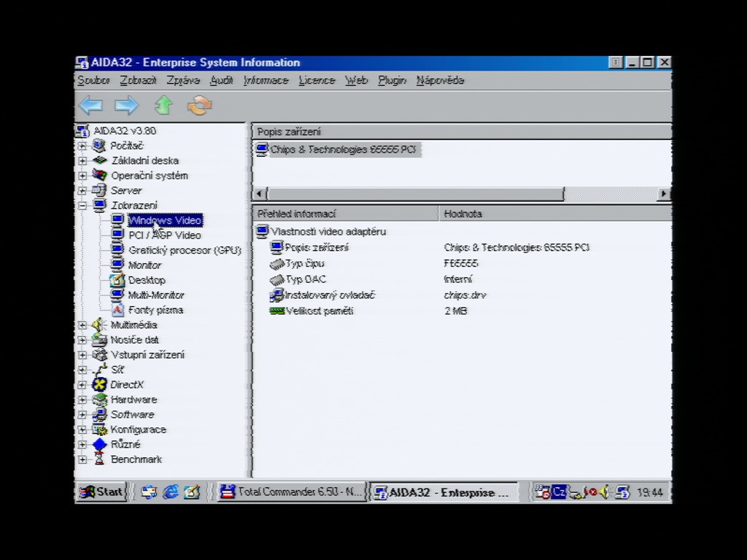
Task: Open the Soubor menu
Action: tap(93, 80)
